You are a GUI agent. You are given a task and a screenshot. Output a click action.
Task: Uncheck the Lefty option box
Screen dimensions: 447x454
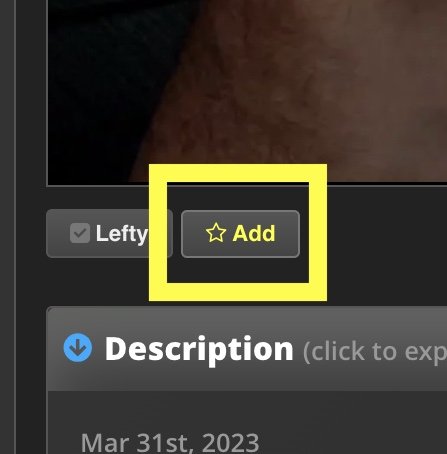click(x=80, y=233)
